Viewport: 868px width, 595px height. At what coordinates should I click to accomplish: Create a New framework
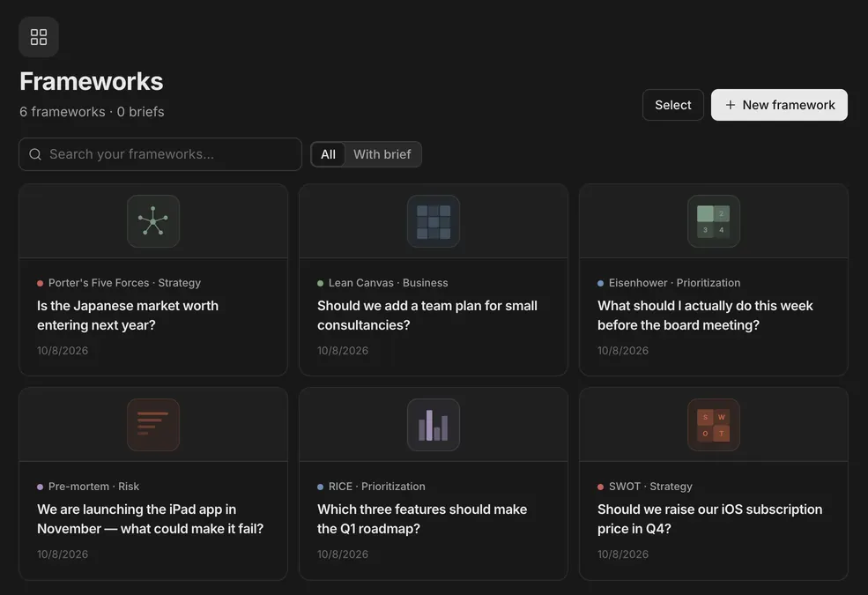click(779, 105)
